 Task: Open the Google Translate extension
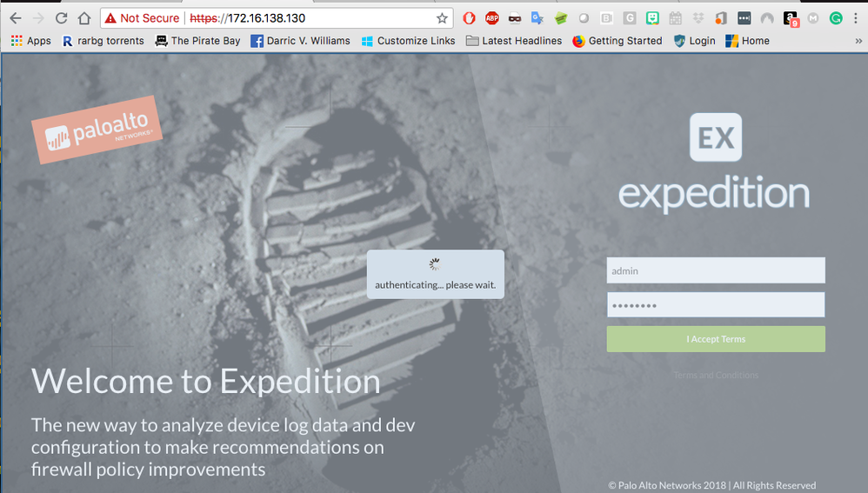pyautogui.click(x=537, y=18)
